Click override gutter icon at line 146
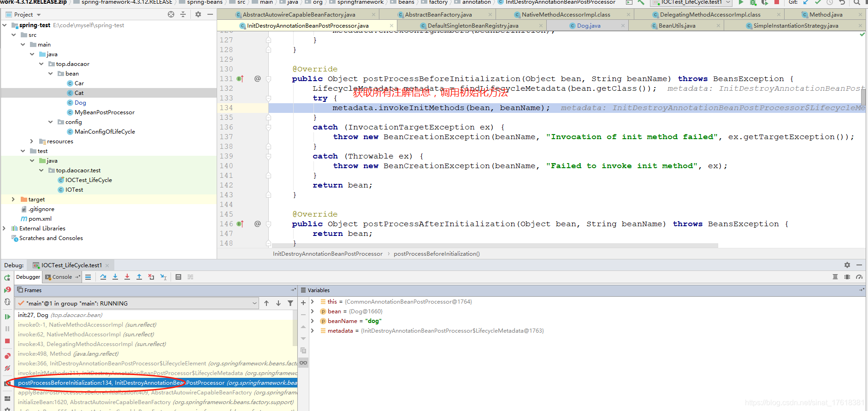Viewport: 868px width, 411px height. [x=240, y=224]
